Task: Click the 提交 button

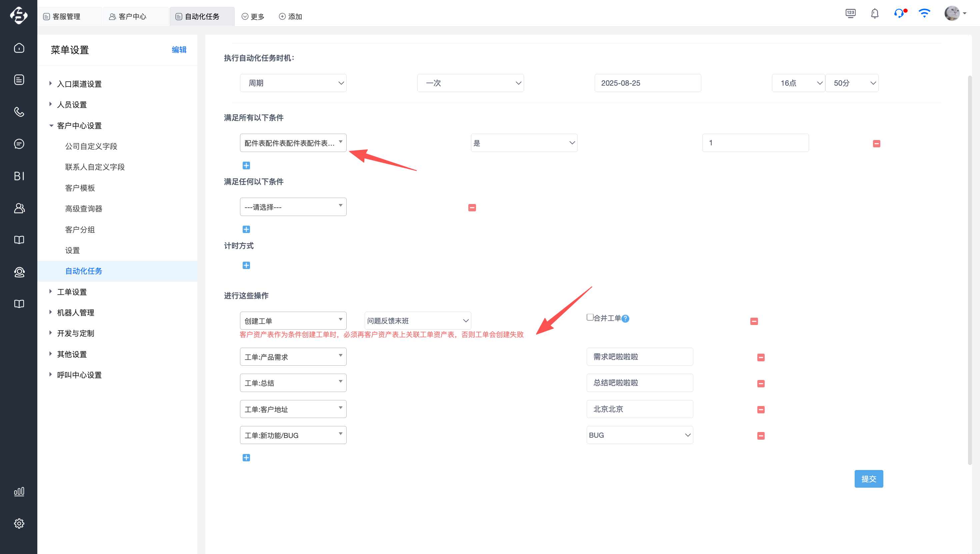Action: click(869, 479)
